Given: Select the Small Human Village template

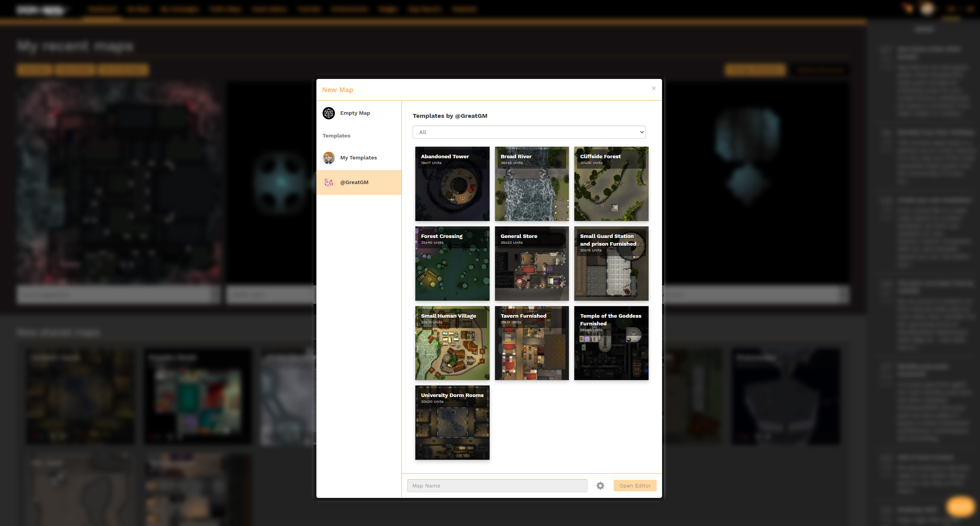Looking at the screenshot, I should [452, 343].
